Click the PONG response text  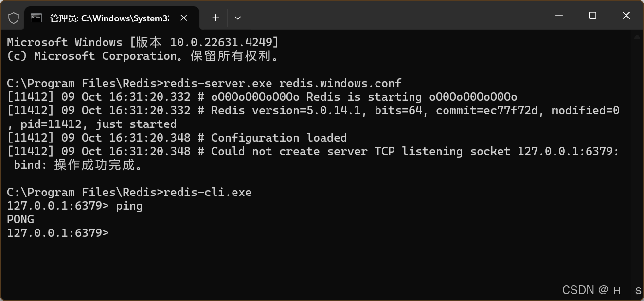pos(20,219)
